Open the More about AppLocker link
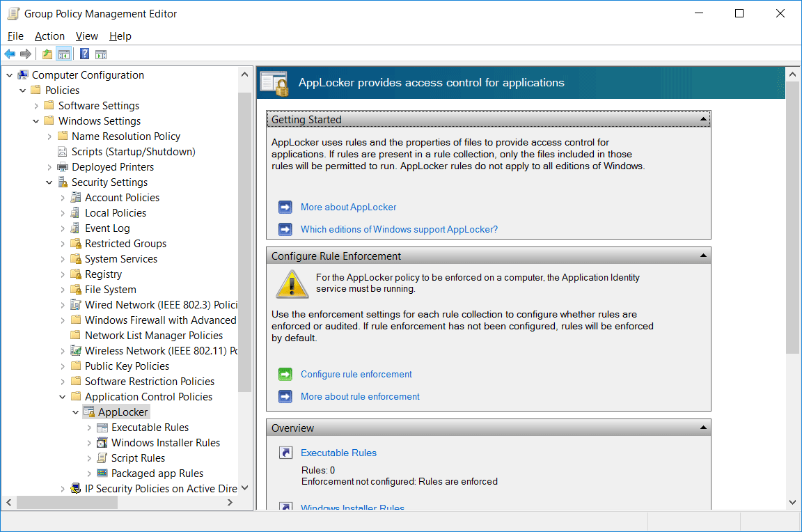This screenshot has width=802, height=532. pyautogui.click(x=348, y=208)
